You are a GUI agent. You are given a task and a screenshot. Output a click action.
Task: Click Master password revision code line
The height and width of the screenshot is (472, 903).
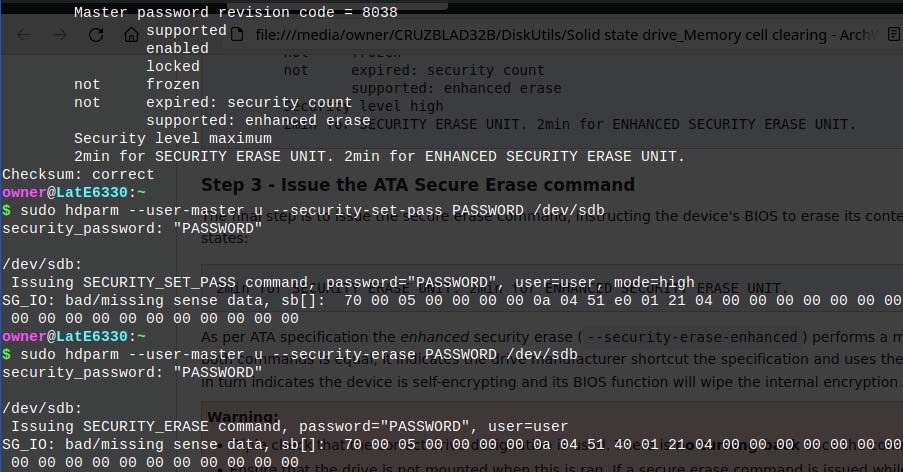click(236, 13)
